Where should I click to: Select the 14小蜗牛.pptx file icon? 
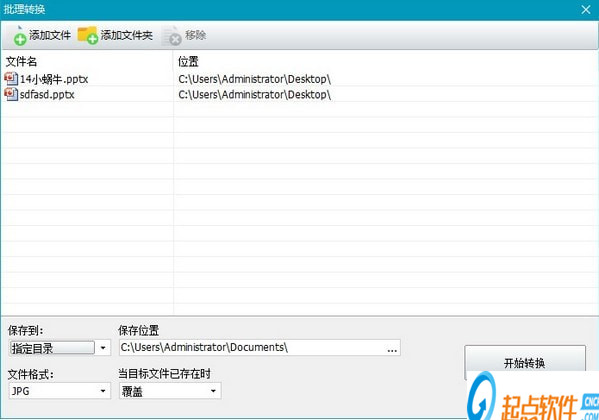click(11, 79)
